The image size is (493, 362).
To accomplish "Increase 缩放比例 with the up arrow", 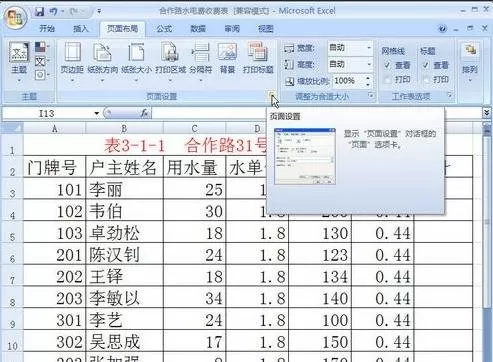I will [x=368, y=78].
